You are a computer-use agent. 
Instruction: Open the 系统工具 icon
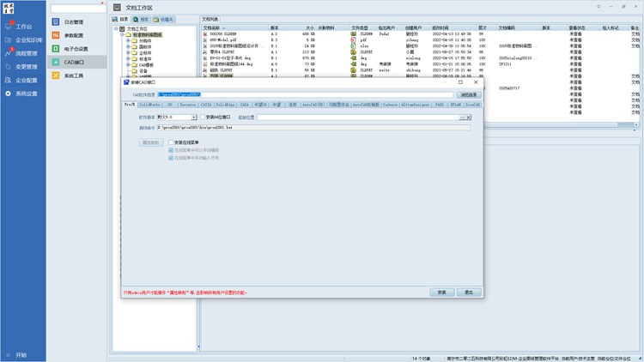[57, 75]
